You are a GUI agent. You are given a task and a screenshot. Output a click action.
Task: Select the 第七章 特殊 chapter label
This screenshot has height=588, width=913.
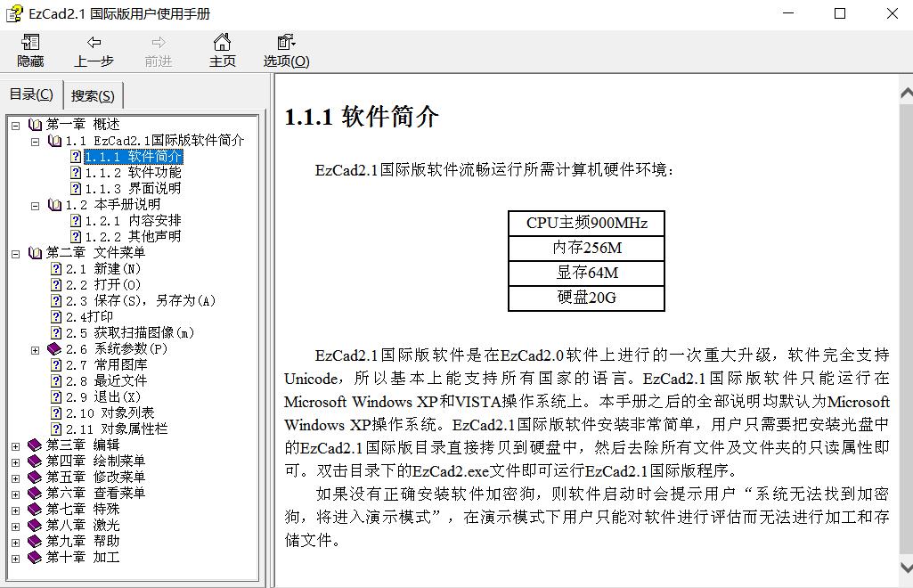click(83, 510)
